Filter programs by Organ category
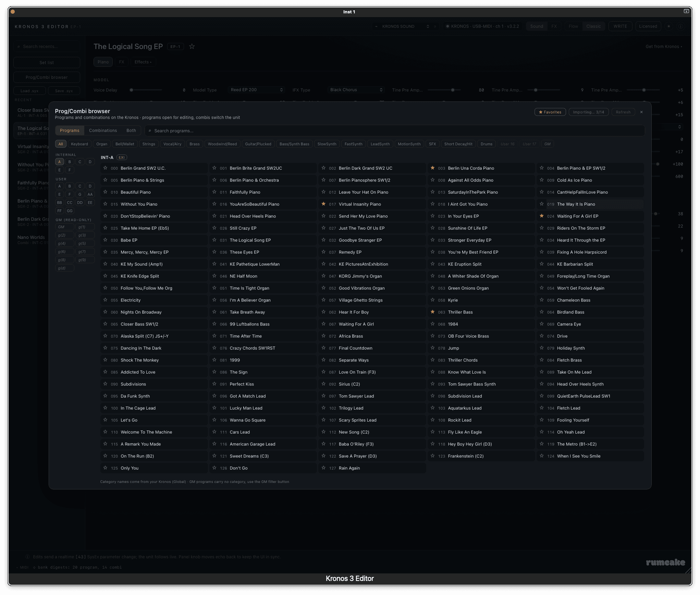Screen dimensions: 700x595 (x=102, y=144)
